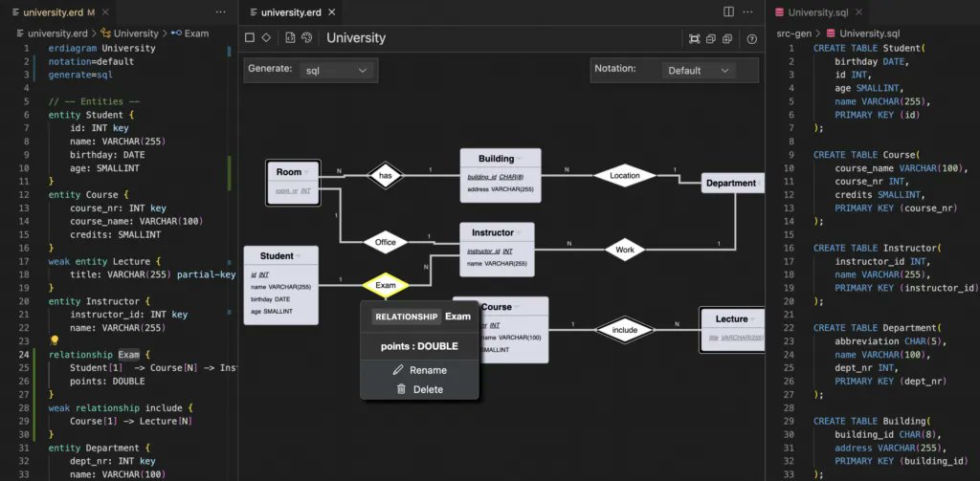Click the 'generate=sql' code line

pos(80,75)
